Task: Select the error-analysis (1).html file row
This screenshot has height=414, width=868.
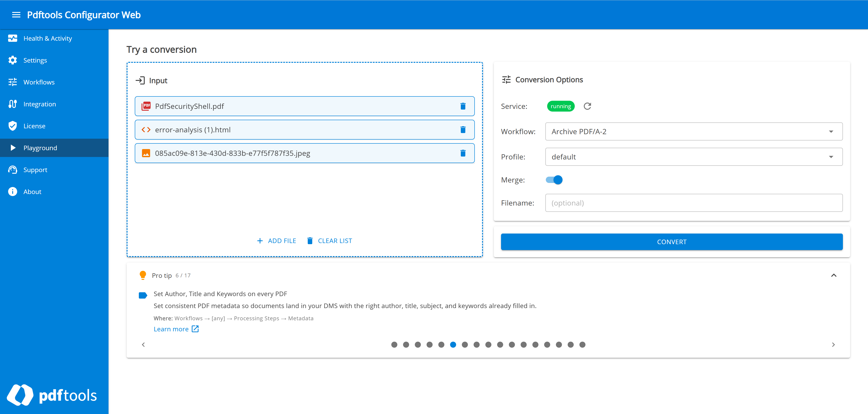Action: [x=305, y=130]
